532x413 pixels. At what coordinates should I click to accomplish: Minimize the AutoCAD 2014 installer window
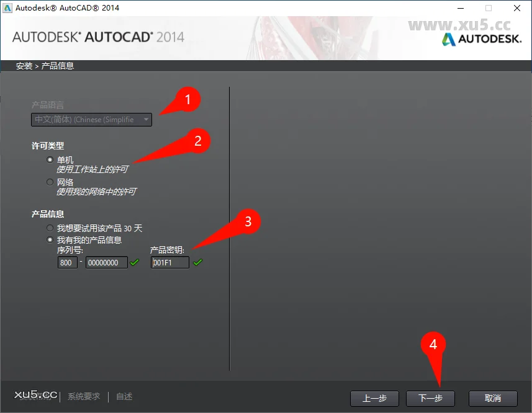pos(459,8)
